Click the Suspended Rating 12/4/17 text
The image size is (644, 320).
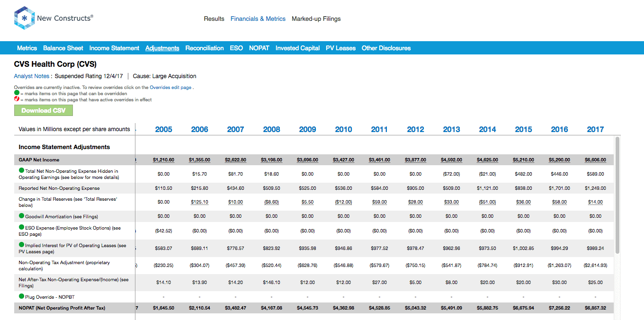coord(89,76)
